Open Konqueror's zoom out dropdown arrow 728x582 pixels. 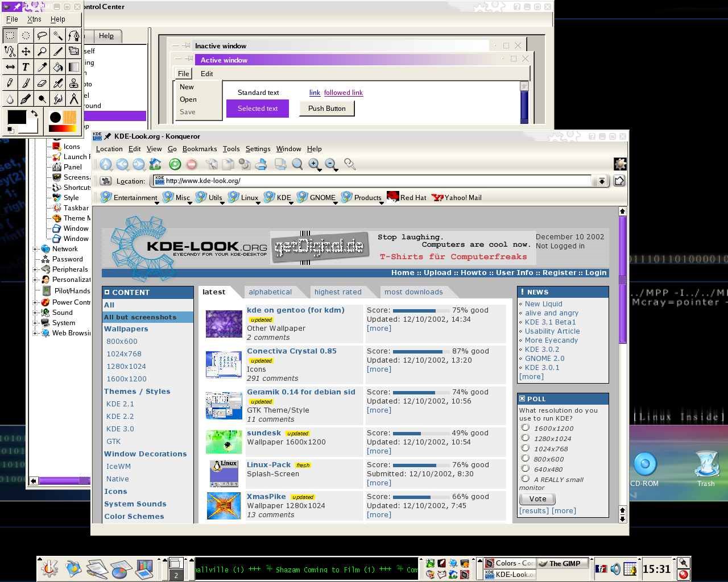[x=336, y=169]
